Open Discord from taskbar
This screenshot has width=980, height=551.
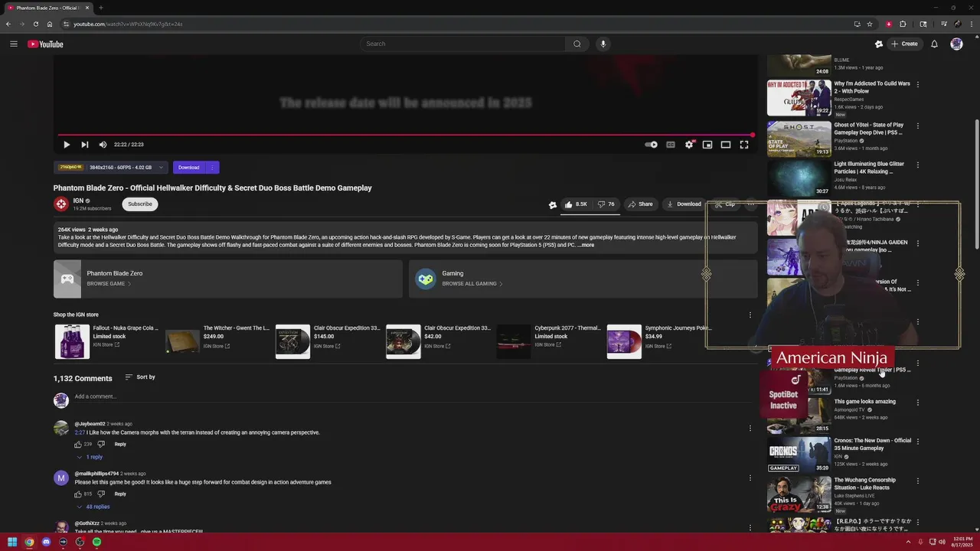pyautogui.click(x=46, y=542)
